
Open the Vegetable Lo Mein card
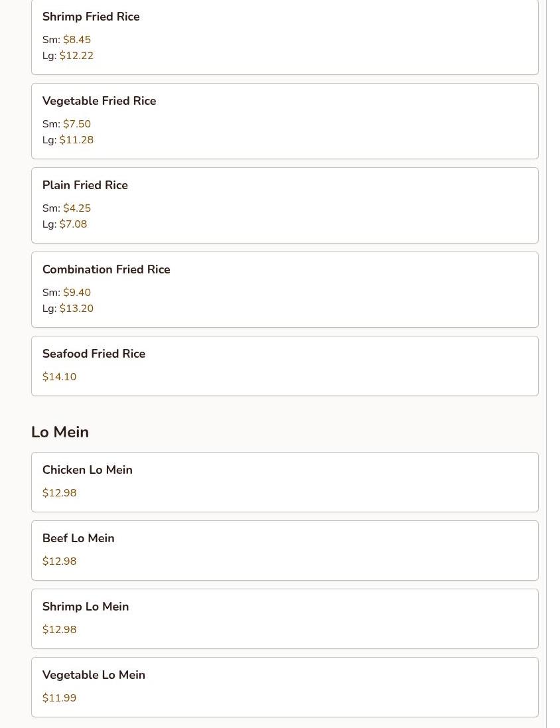pos(285,687)
